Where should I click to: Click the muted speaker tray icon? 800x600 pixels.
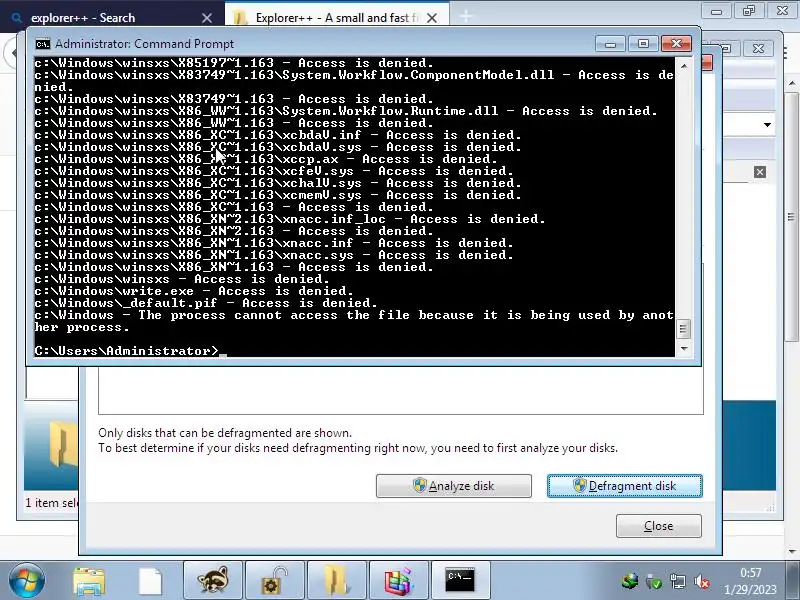click(702, 581)
